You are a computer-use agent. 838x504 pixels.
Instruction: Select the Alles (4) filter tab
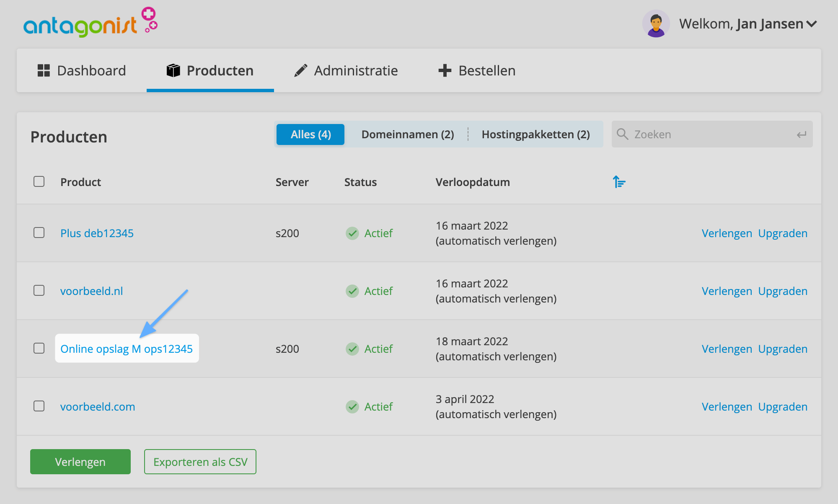point(310,134)
